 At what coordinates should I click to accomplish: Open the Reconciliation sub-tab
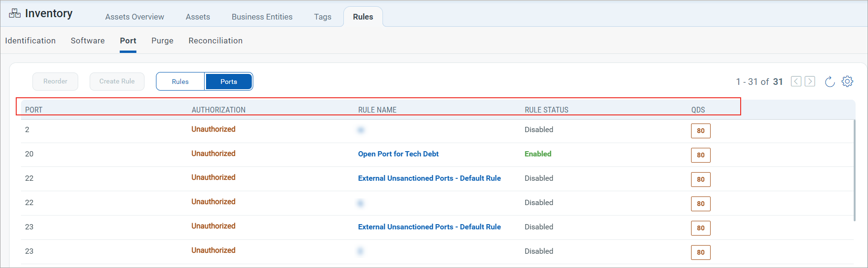point(216,41)
